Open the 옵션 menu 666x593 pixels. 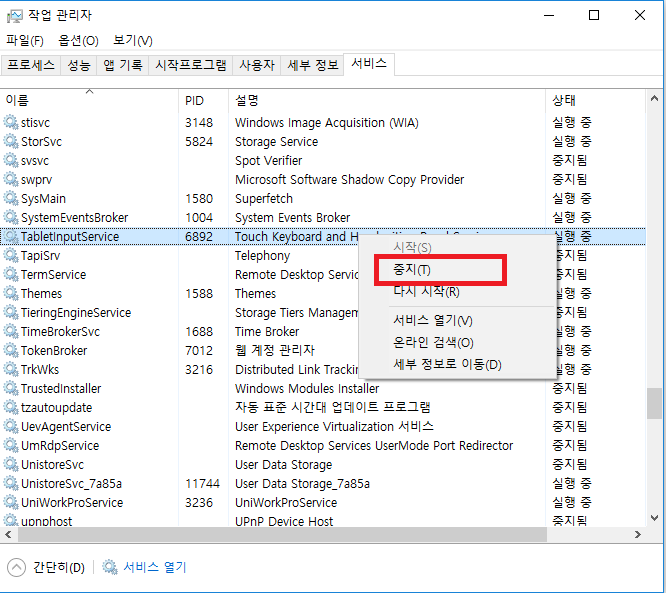point(78,40)
